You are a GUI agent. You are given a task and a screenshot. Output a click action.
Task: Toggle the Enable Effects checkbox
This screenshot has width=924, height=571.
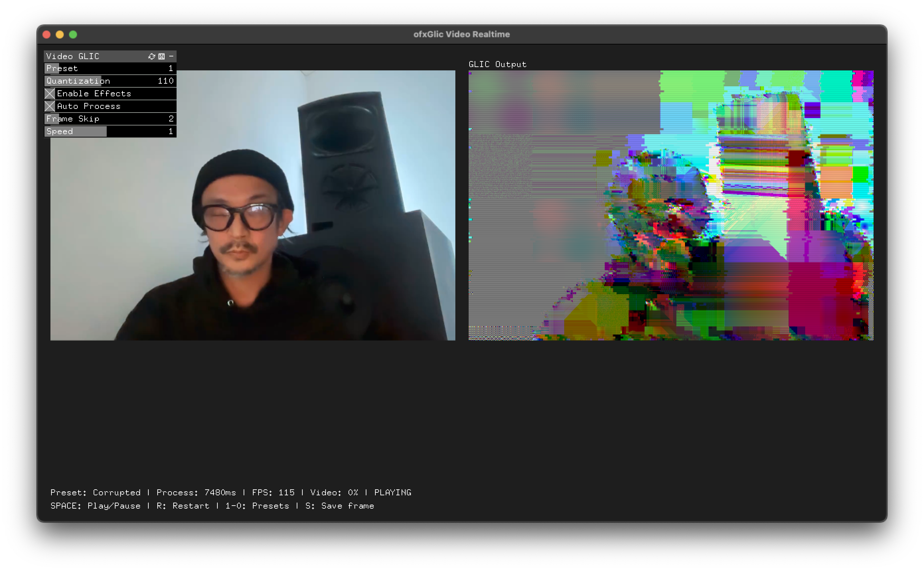pyautogui.click(x=50, y=94)
